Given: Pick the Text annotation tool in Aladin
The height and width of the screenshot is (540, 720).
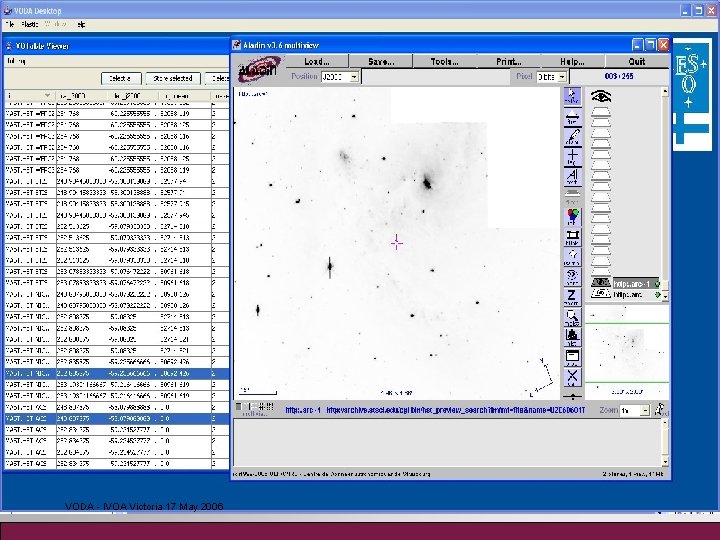Looking at the screenshot, I should click(x=572, y=177).
